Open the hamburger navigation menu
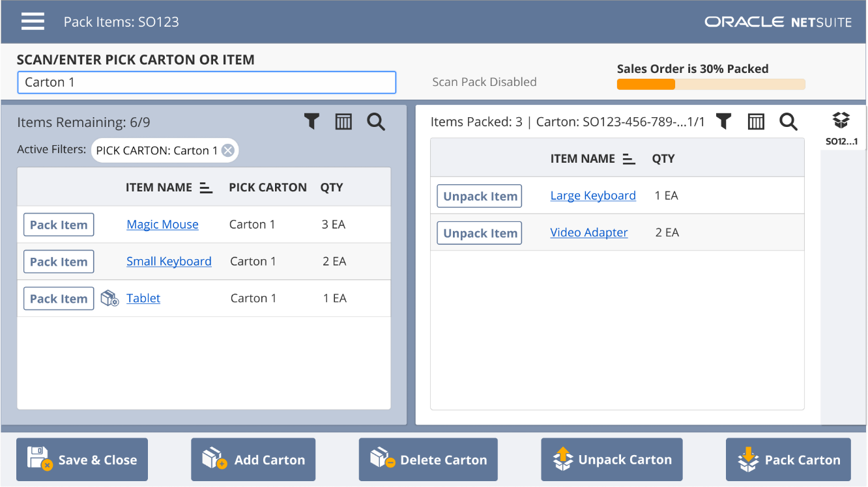868x487 pixels. tap(33, 21)
